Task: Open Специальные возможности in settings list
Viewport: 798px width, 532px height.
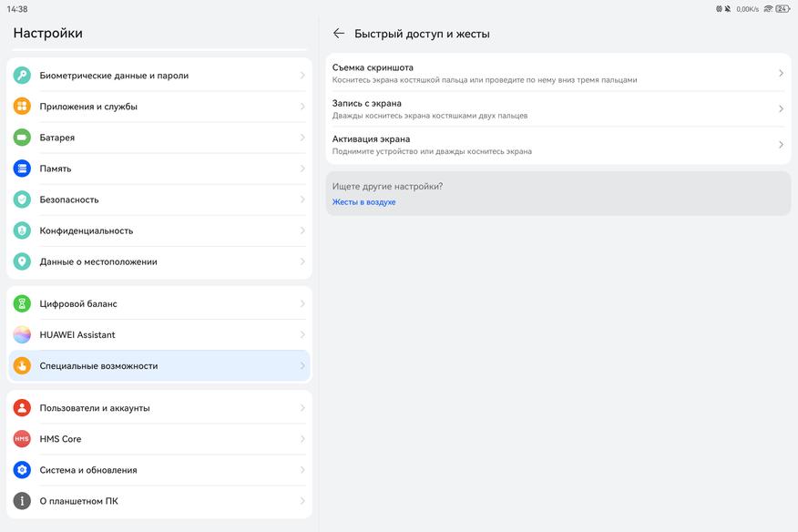Action: 98,366
